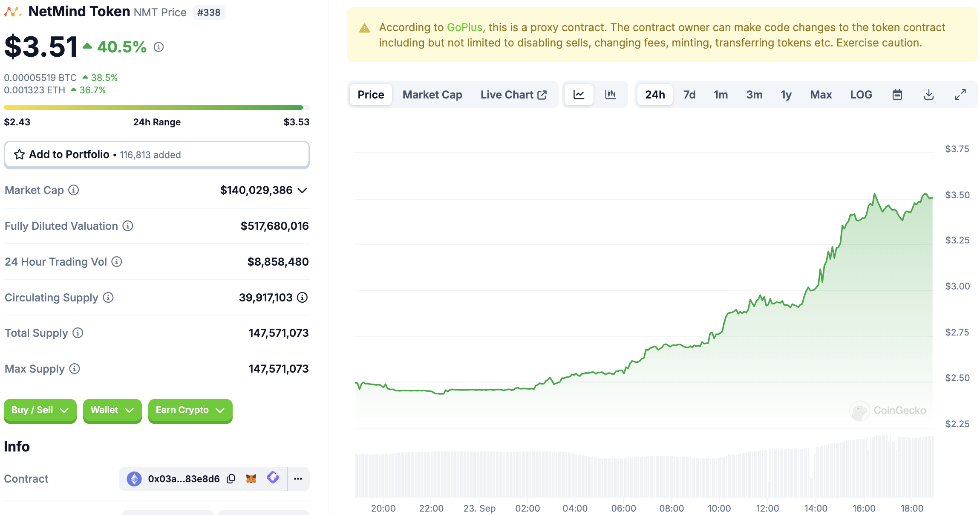The image size is (980, 515).
Task: Select the 1y time range
Action: click(786, 95)
